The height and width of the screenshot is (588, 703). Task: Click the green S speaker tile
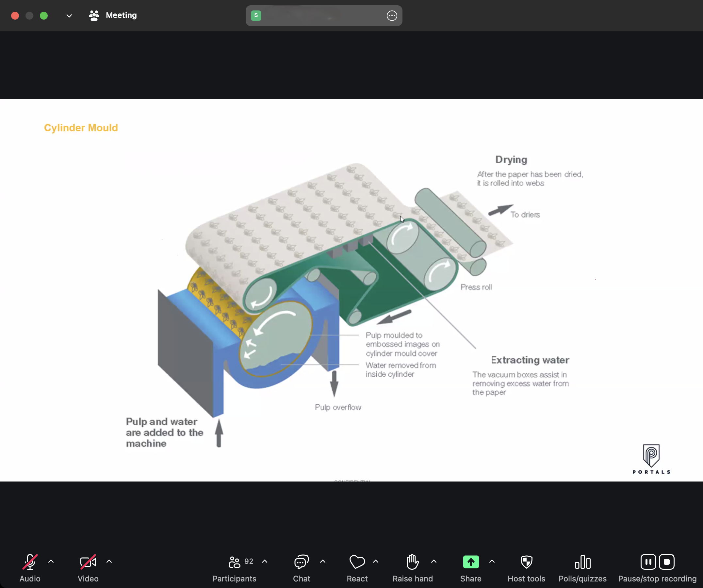256,15
